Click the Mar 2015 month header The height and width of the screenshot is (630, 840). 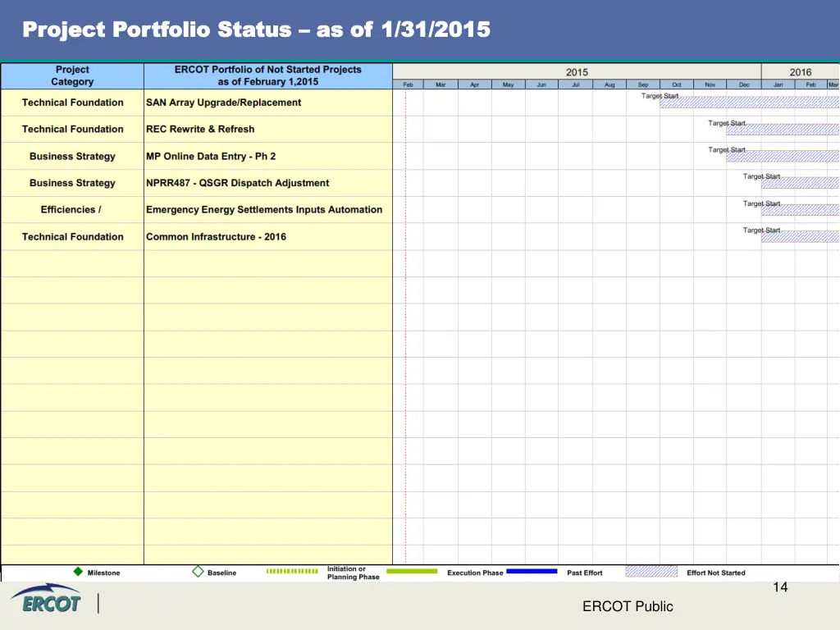pyautogui.click(x=441, y=84)
